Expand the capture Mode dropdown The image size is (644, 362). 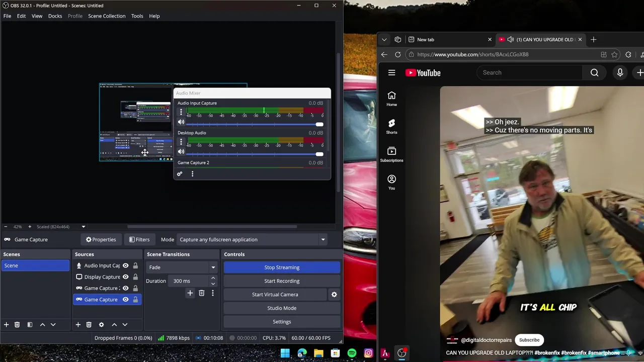click(x=253, y=239)
